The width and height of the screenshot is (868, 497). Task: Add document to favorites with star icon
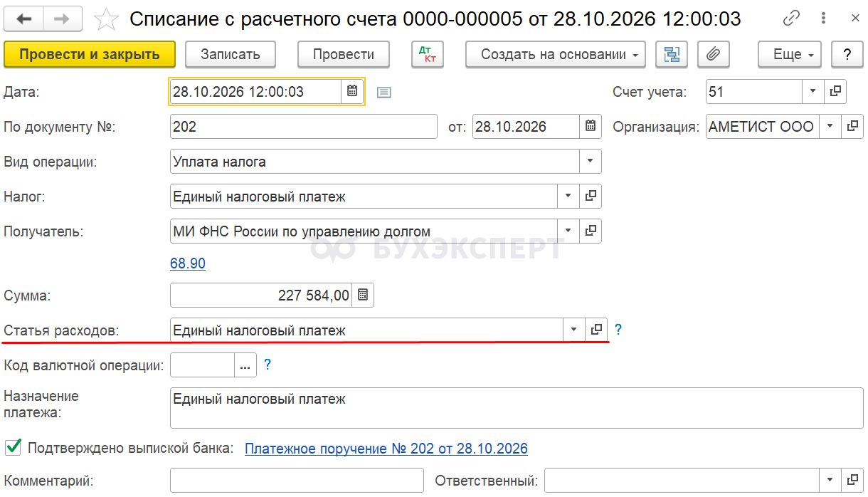click(107, 19)
